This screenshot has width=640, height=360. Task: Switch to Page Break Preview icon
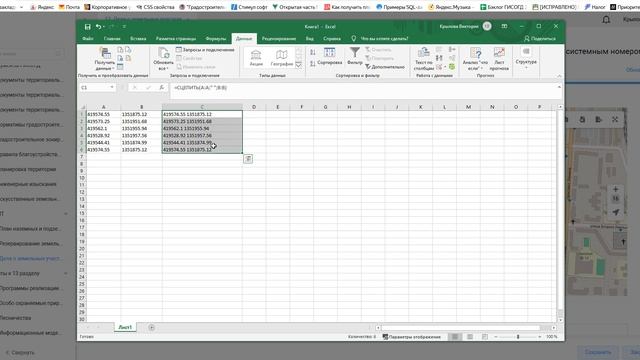coord(485,337)
